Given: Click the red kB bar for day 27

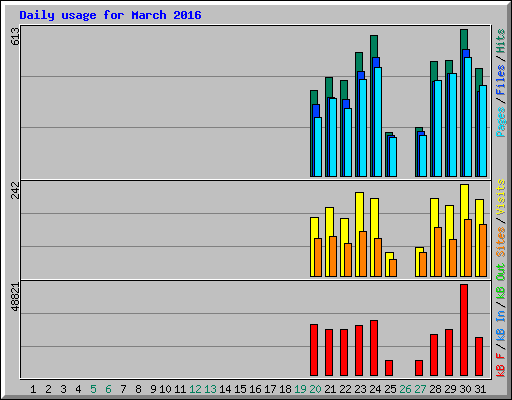Looking at the screenshot, I should 419,368.
